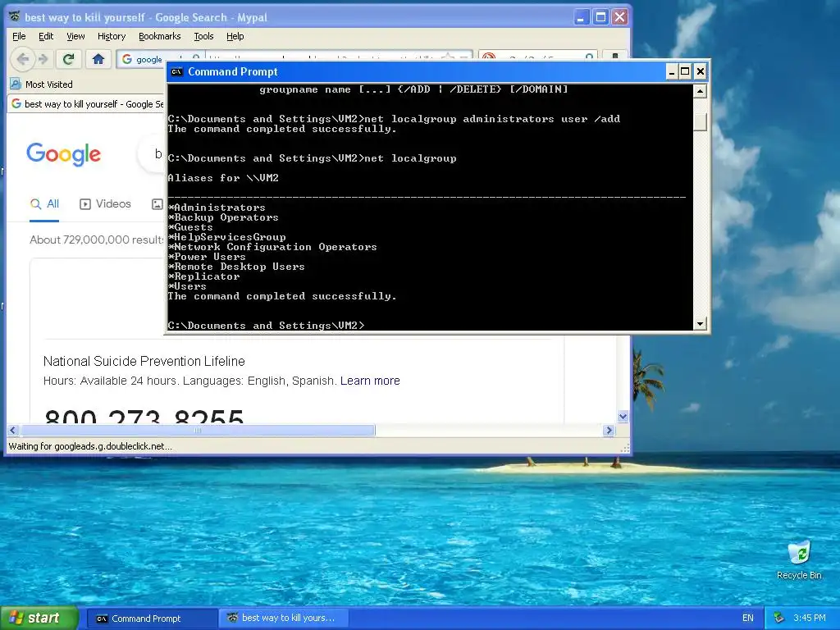
Task: Click the Google search box on page
Action: [x=152, y=154]
